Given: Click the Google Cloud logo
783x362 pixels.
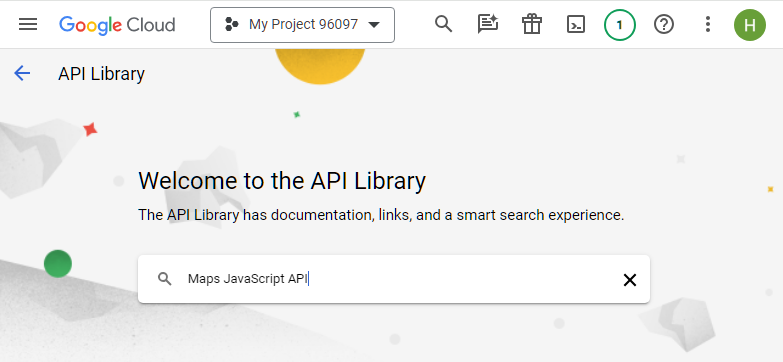Looking at the screenshot, I should coord(117,25).
